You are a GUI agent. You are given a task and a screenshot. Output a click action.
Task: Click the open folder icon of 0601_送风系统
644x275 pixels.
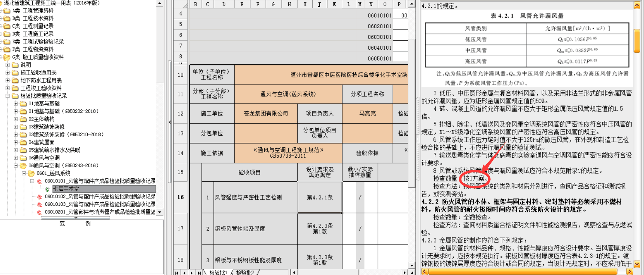point(32,173)
